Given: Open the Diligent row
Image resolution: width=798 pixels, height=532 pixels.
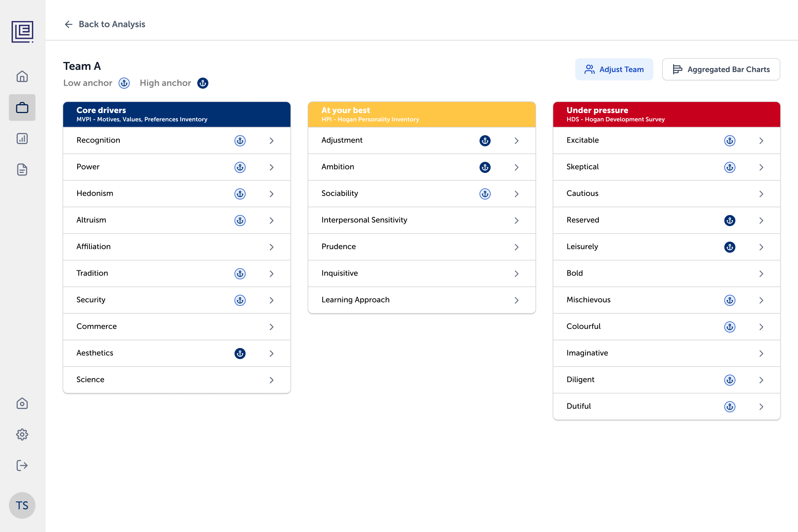Looking at the screenshot, I should point(667,380).
